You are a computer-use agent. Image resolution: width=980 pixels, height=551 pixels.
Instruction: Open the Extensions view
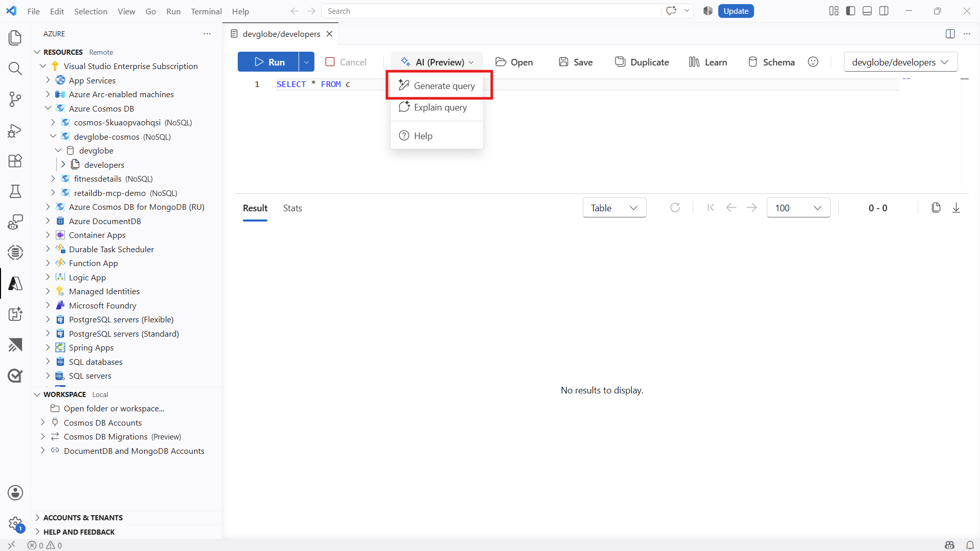[15, 161]
